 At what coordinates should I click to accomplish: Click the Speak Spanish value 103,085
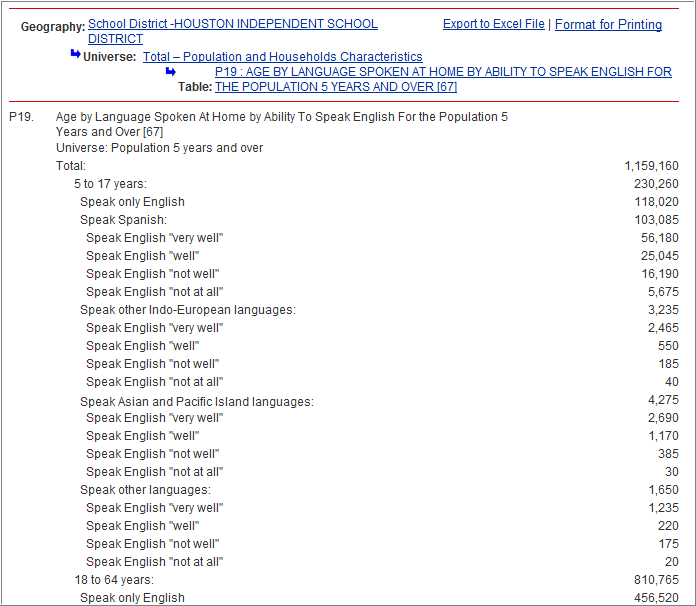656,220
